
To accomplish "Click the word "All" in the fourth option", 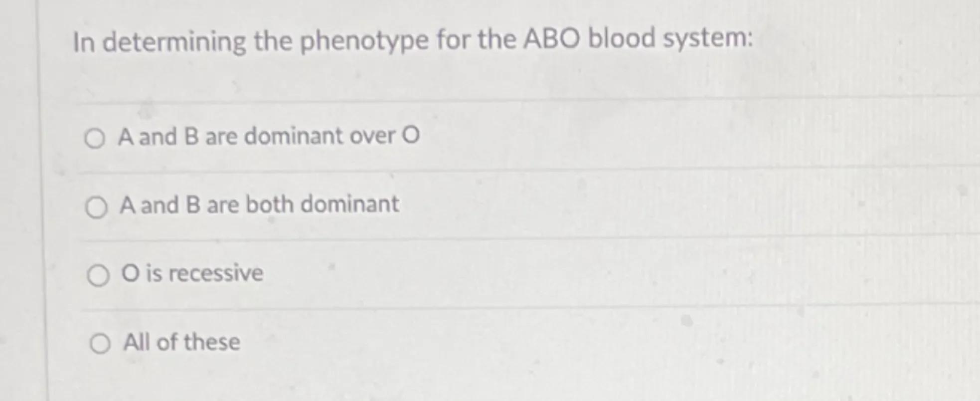I will coord(137,342).
